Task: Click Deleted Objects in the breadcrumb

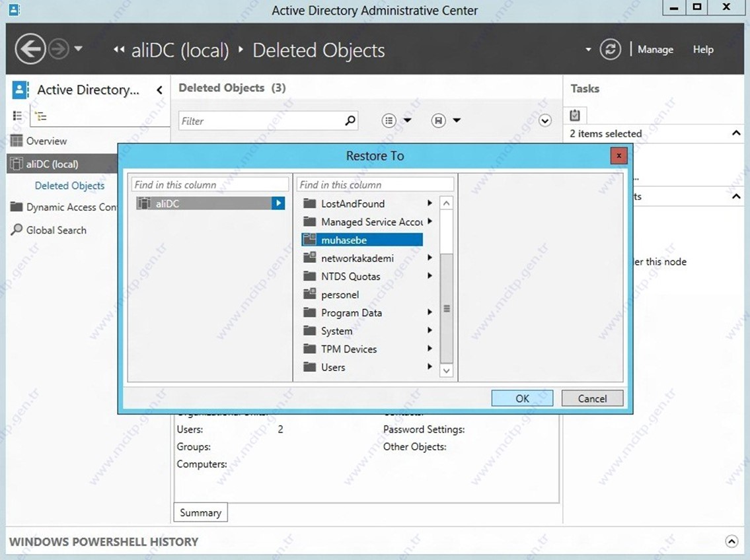Action: point(319,50)
